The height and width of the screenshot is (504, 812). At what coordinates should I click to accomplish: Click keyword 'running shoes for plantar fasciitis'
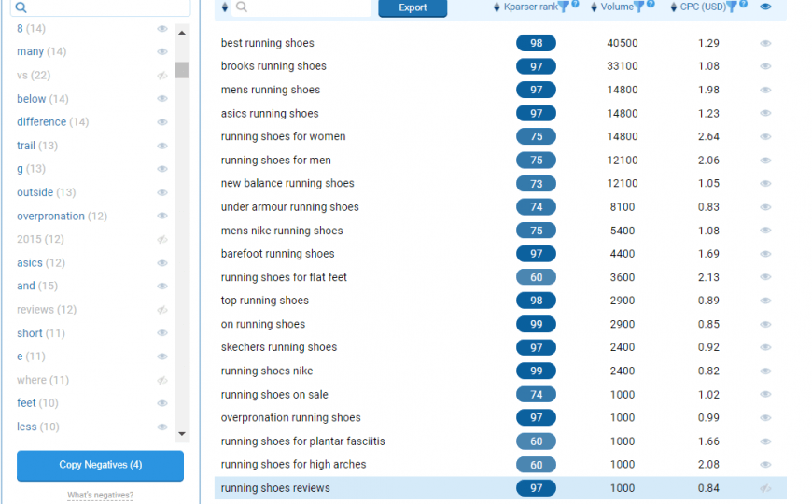pos(303,441)
